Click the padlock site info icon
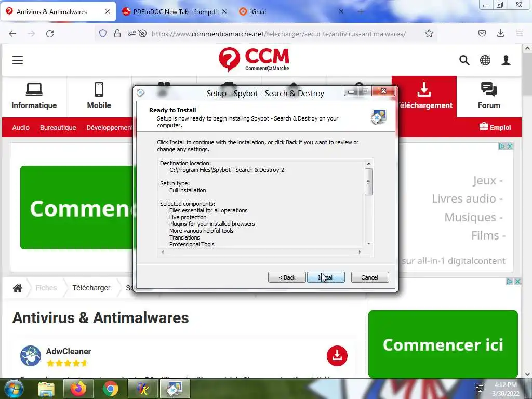 click(x=117, y=33)
